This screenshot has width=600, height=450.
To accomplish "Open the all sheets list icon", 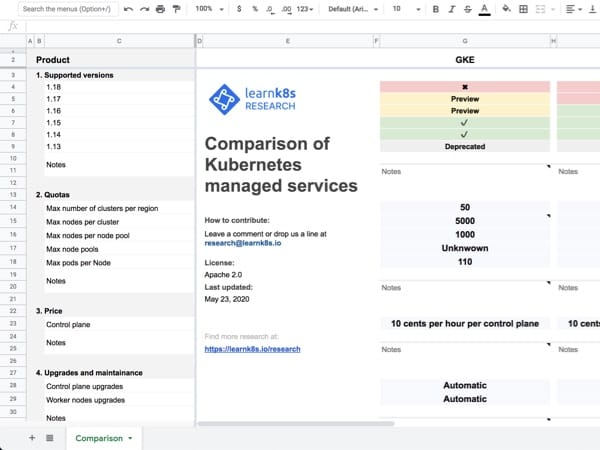I will pyautogui.click(x=50, y=438).
